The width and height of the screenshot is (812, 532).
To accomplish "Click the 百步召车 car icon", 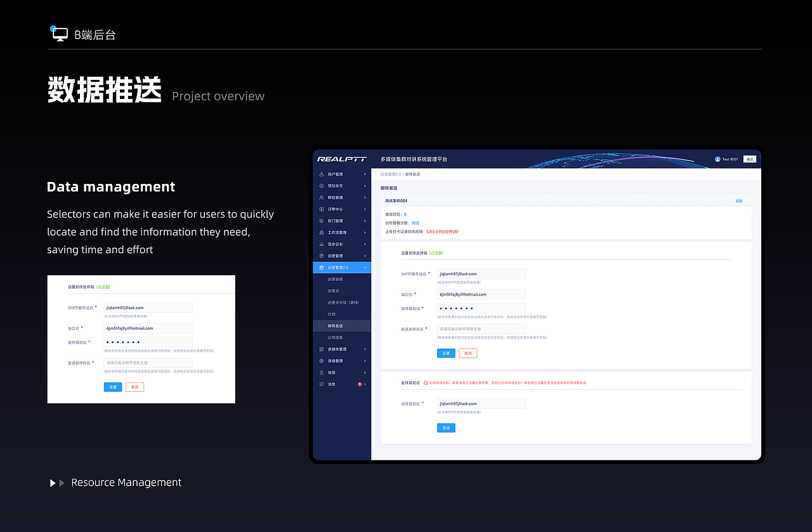I will point(322,244).
